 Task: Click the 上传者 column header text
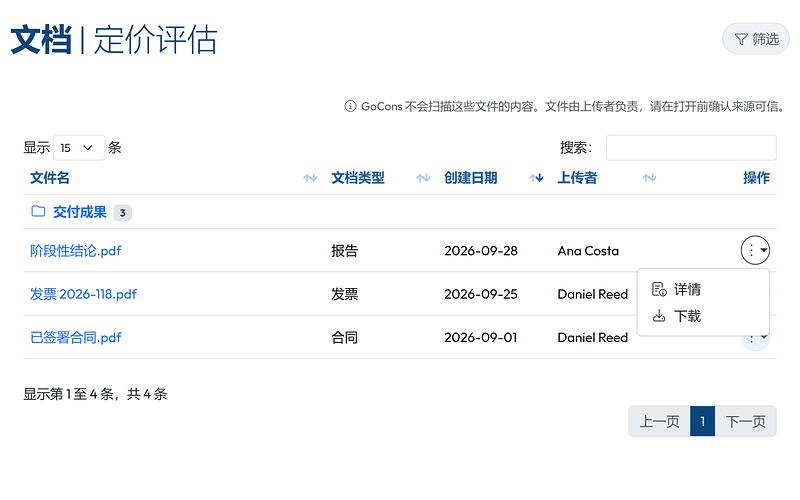(577, 178)
